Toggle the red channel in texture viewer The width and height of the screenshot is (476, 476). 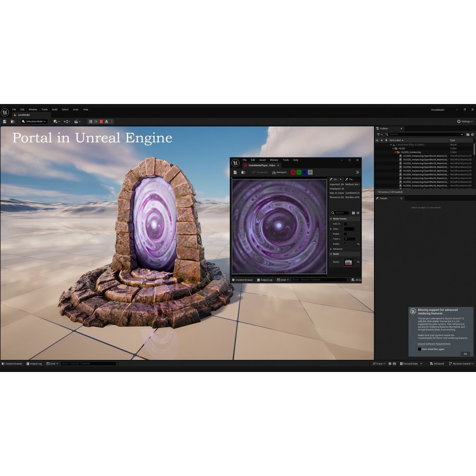coord(294,172)
